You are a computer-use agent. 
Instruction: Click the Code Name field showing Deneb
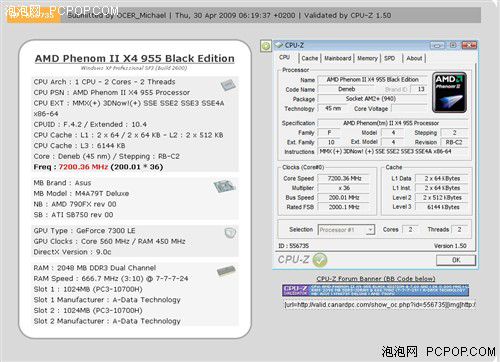click(346, 89)
